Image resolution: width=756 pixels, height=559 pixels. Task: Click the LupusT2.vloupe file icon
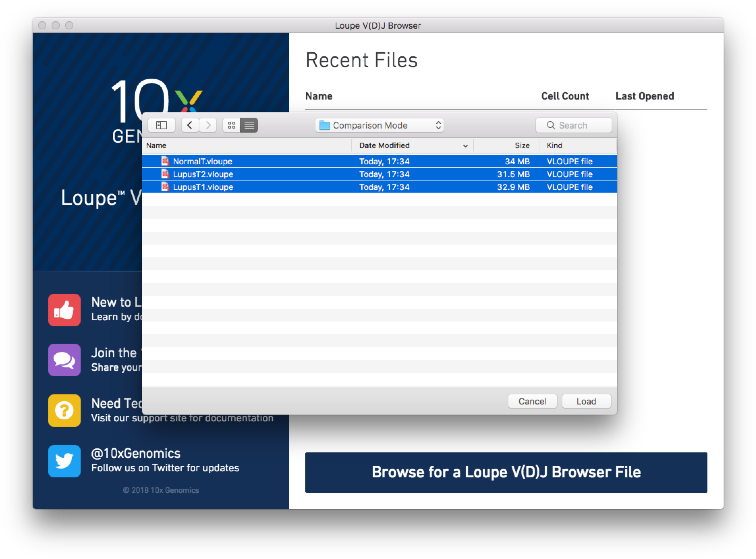pos(165,174)
